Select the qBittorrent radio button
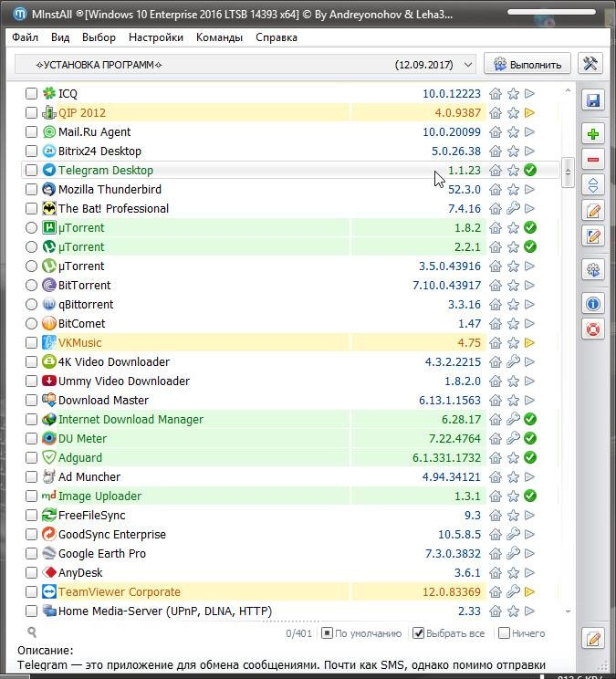Image resolution: width=616 pixels, height=679 pixels. 31,305
